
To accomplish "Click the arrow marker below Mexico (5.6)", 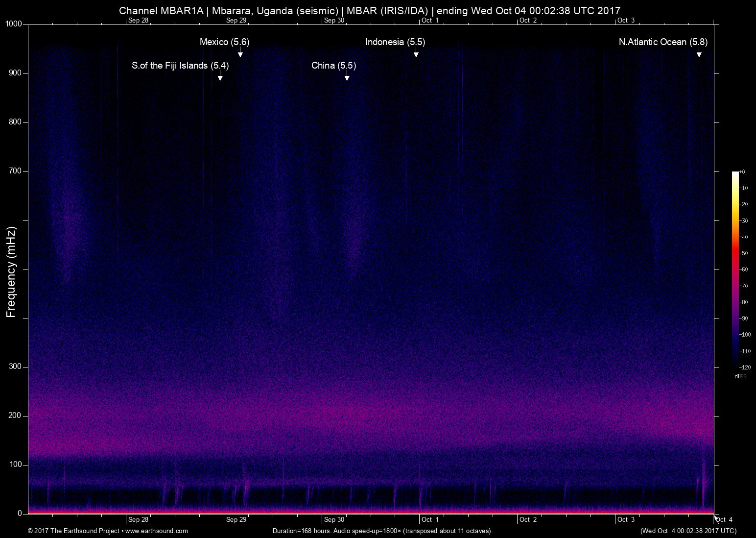I will 240,53.
